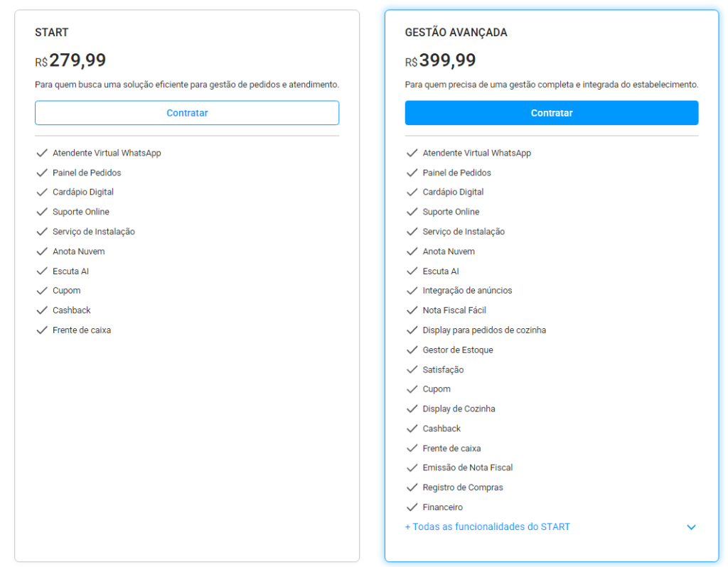Click the R$399,99 price label

click(441, 60)
